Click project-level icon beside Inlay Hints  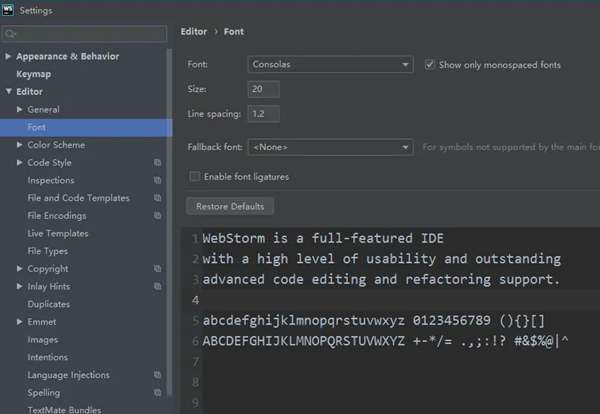157,287
